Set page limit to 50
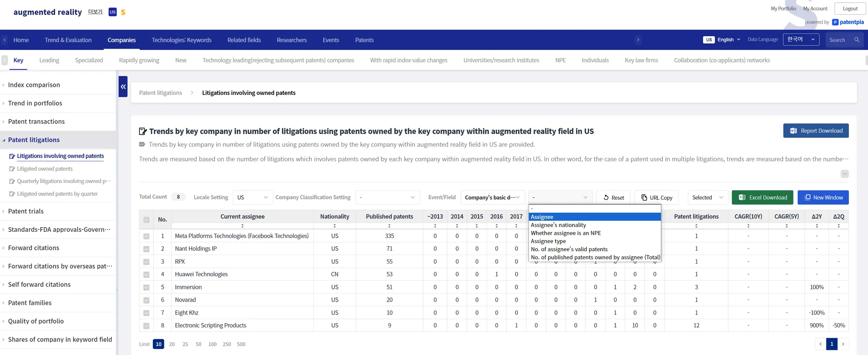The height and width of the screenshot is (355, 868). pyautogui.click(x=198, y=344)
